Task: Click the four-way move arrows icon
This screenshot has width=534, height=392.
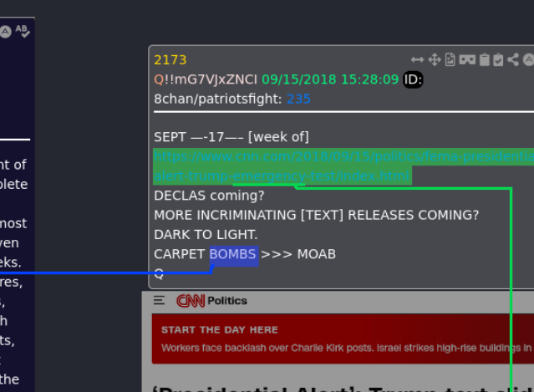Action: (435, 59)
